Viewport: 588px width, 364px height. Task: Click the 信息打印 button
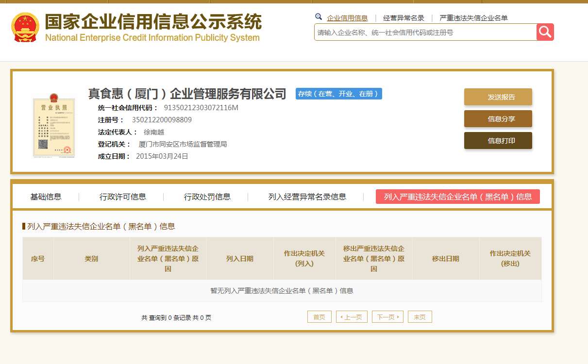(x=498, y=140)
